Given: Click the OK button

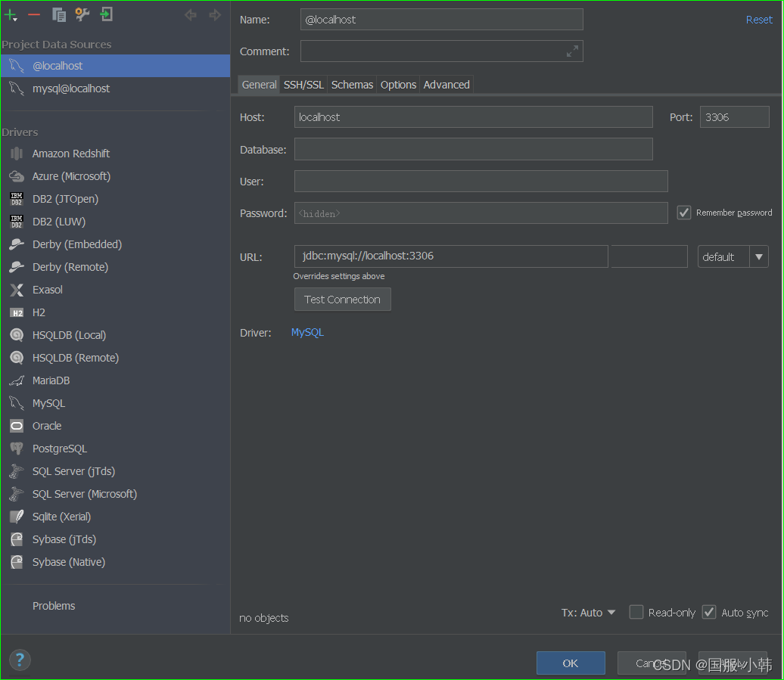Looking at the screenshot, I should click(571, 663).
